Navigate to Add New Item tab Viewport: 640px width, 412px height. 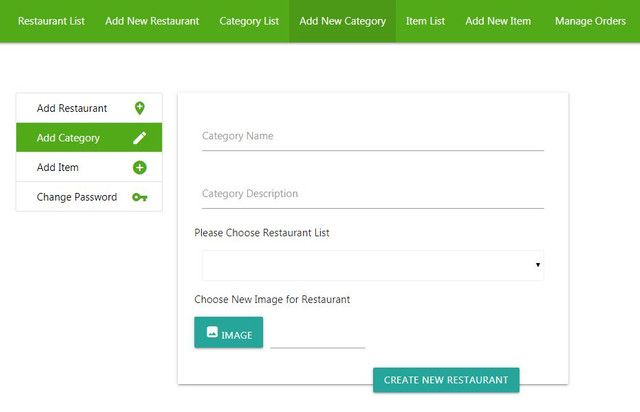(498, 21)
